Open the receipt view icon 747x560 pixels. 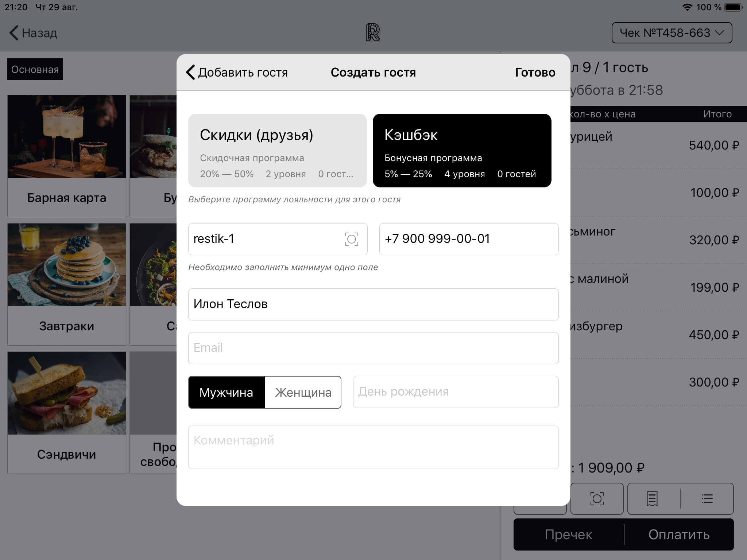(652, 498)
